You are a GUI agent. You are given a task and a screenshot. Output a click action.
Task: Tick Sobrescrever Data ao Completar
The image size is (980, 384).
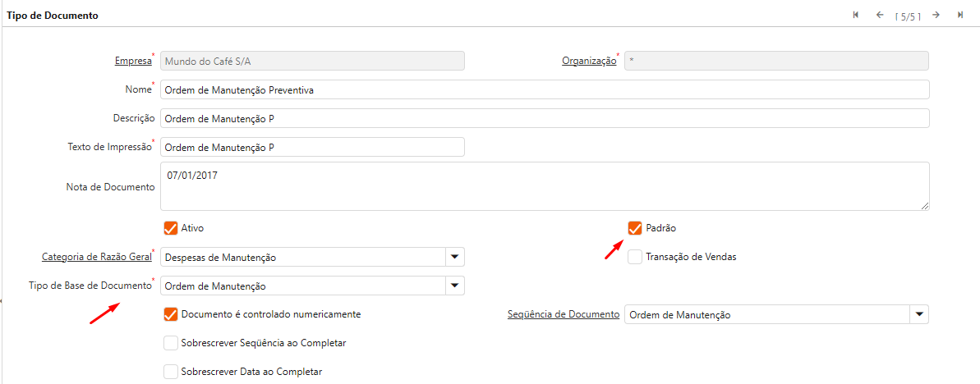pyautogui.click(x=171, y=372)
